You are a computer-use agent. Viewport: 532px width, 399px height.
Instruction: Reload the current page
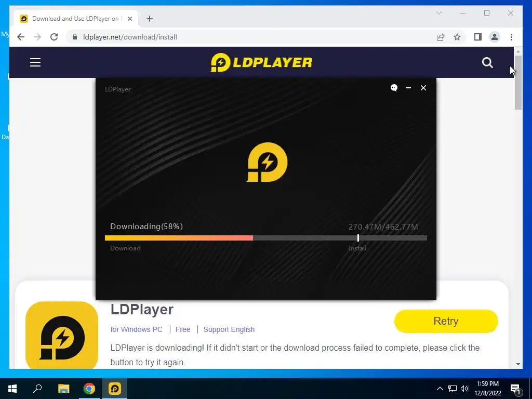[54, 37]
